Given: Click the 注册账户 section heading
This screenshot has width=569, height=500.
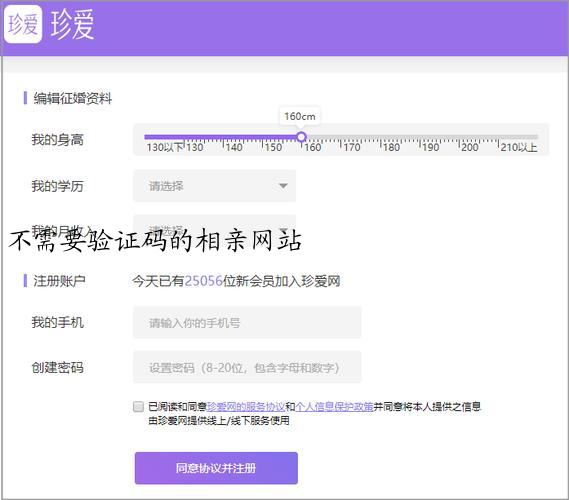Looking at the screenshot, I should pyautogui.click(x=60, y=281).
